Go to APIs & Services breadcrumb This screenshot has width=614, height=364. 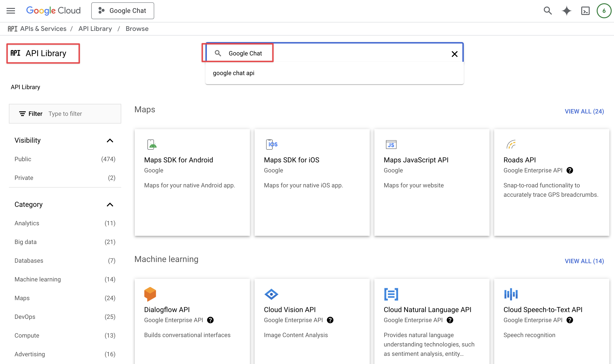(43, 29)
